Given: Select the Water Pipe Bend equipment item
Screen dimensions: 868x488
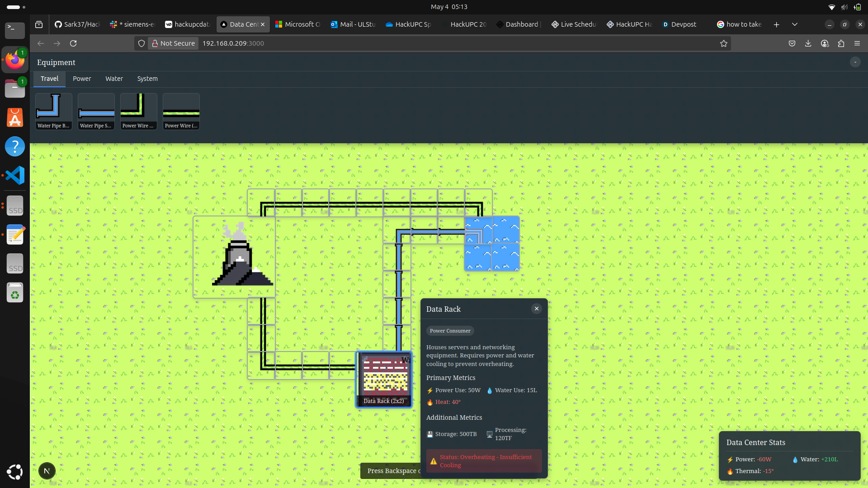Looking at the screenshot, I should [x=53, y=111].
